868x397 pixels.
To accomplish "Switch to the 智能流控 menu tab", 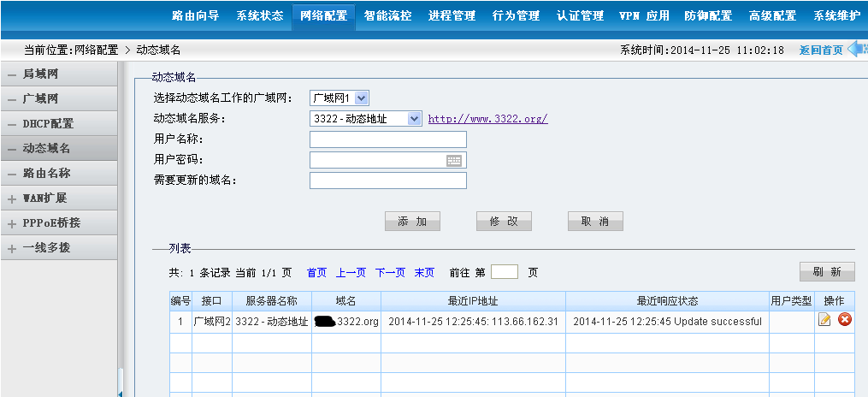I will coord(387,15).
